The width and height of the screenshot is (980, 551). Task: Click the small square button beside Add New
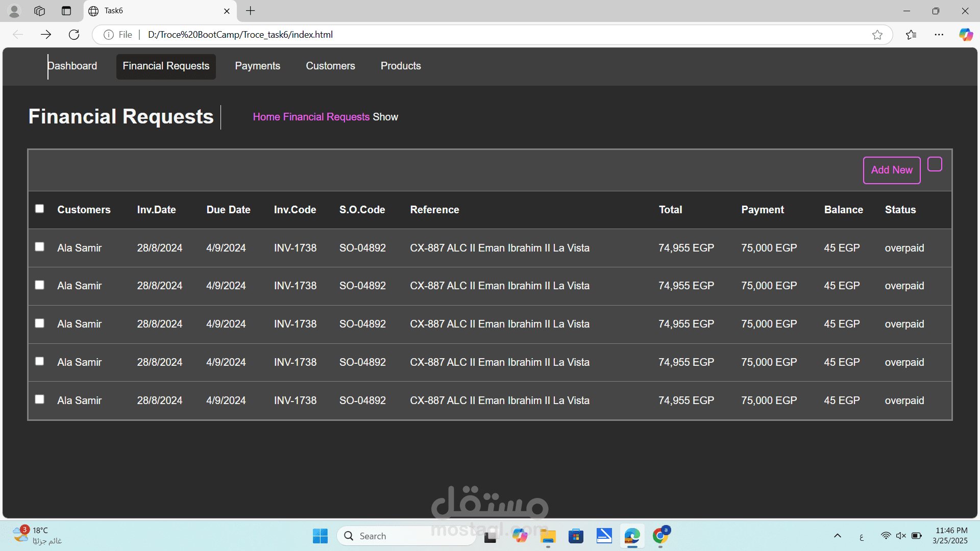click(935, 164)
